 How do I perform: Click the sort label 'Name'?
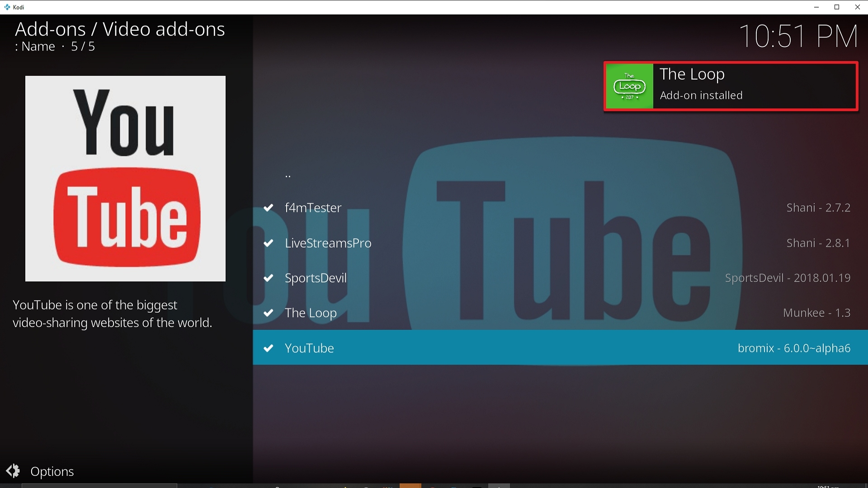pos(38,47)
